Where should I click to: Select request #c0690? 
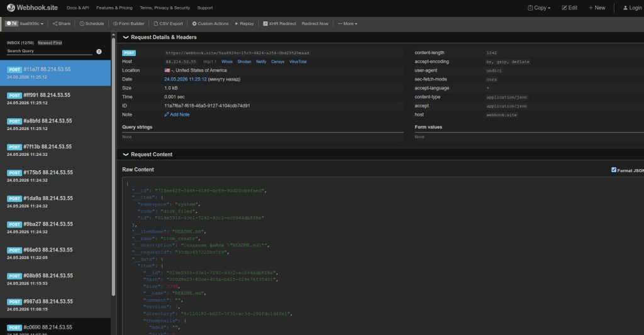[x=55, y=327]
